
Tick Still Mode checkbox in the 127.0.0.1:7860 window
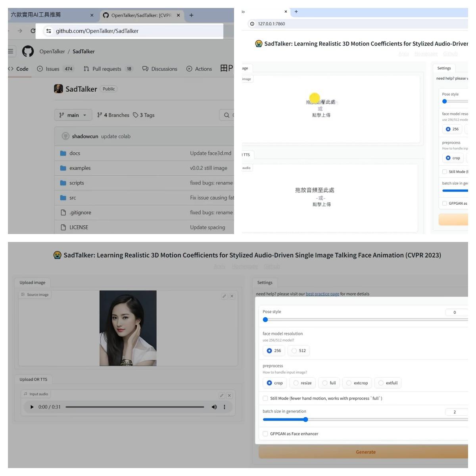point(445,172)
